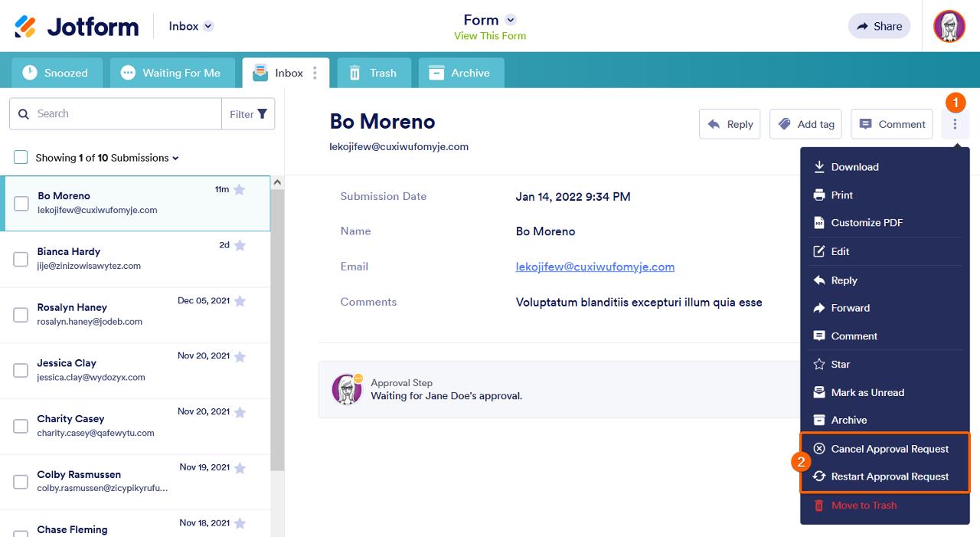980x537 pixels.
Task: Choose Comment in the dropdown menu
Action: click(x=884, y=336)
